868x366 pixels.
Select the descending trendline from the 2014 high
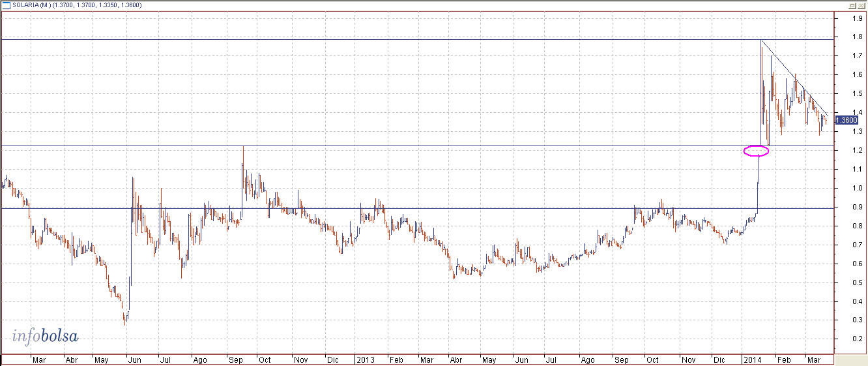794,78
